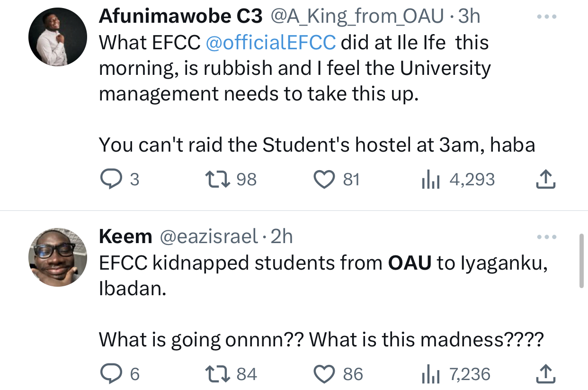Like the tweet about 3am hostel raid
Image resolution: width=588 pixels, height=390 pixels.
coord(324,179)
